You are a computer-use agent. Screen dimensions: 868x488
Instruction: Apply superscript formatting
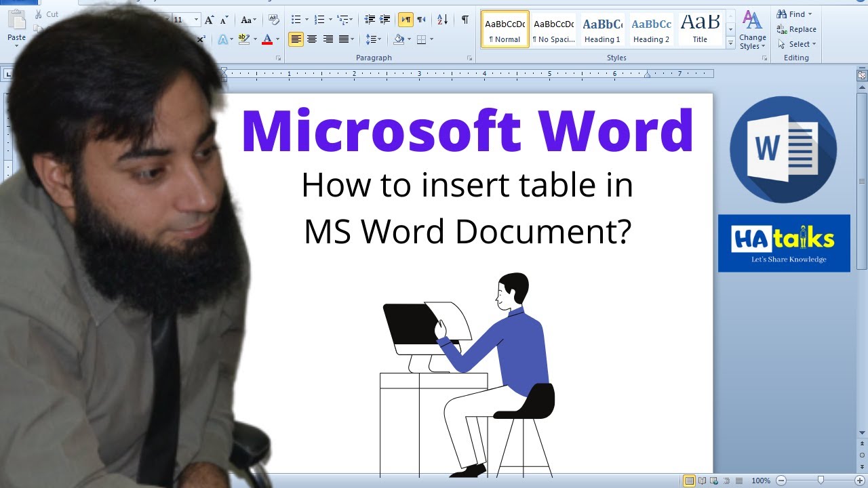(201, 40)
